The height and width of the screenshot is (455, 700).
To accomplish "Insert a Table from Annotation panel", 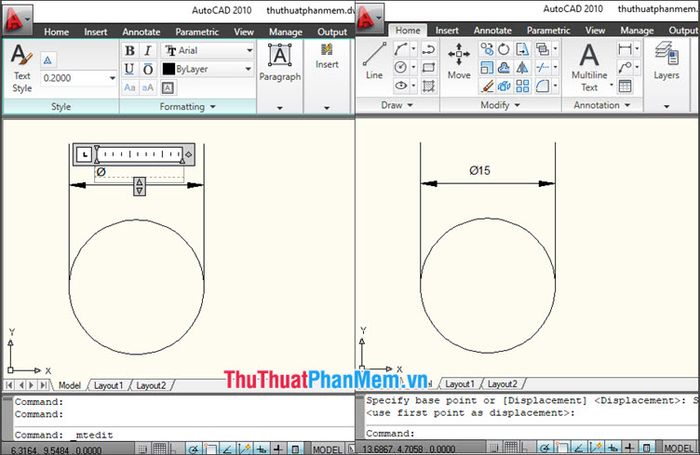I will tap(624, 86).
